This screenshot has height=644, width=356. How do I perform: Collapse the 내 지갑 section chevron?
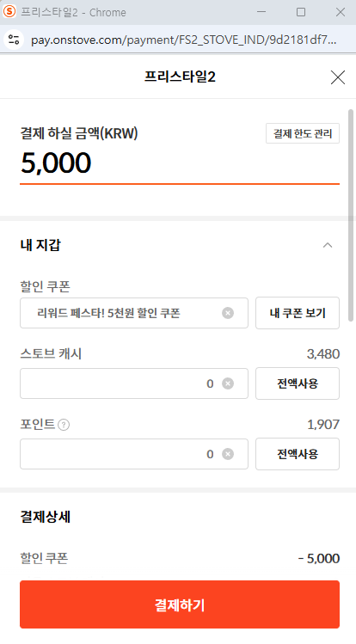[x=328, y=245]
